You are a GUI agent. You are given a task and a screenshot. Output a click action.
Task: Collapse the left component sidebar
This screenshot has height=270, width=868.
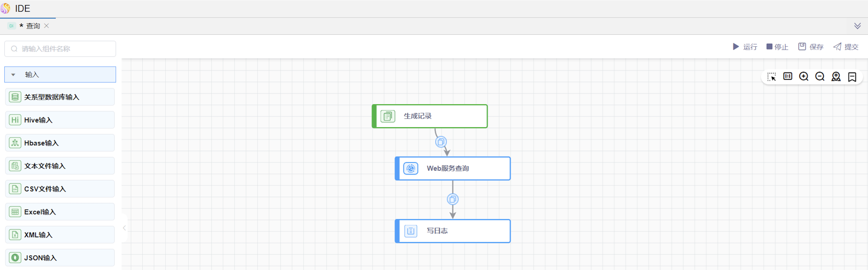point(124,228)
